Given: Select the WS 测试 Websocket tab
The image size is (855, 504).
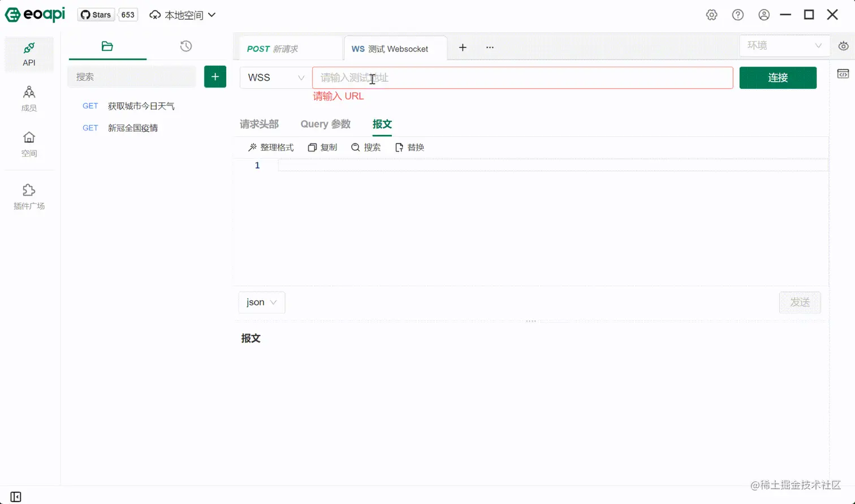Looking at the screenshot, I should click(x=395, y=49).
